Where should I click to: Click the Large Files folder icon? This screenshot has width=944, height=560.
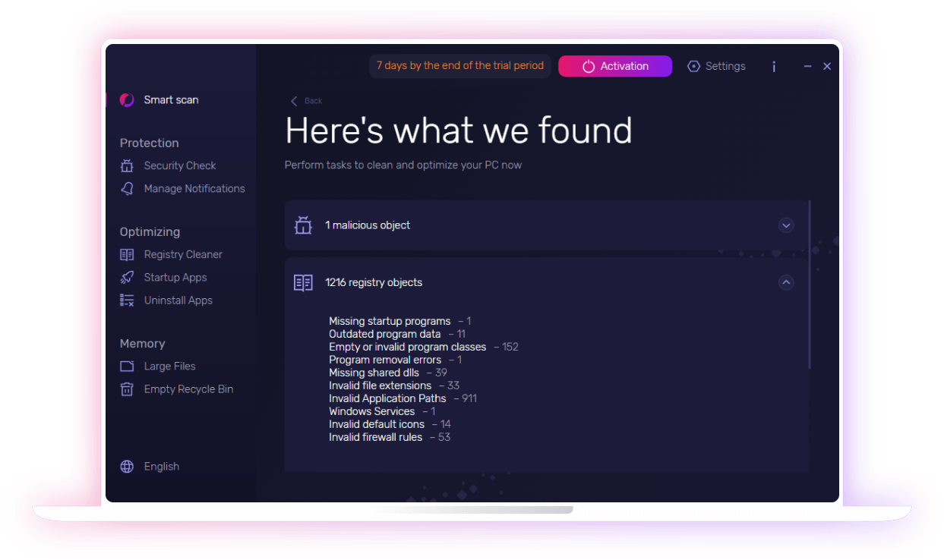127,367
